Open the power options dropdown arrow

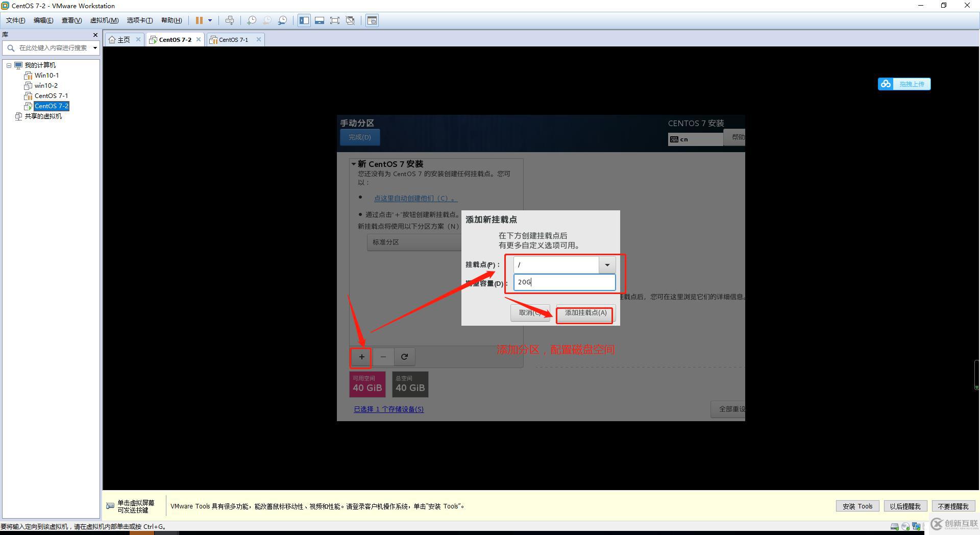point(210,20)
